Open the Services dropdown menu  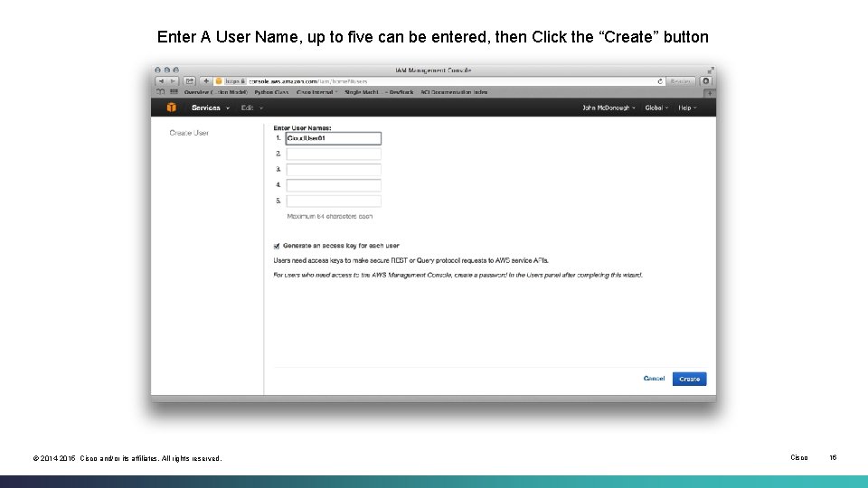pos(211,108)
